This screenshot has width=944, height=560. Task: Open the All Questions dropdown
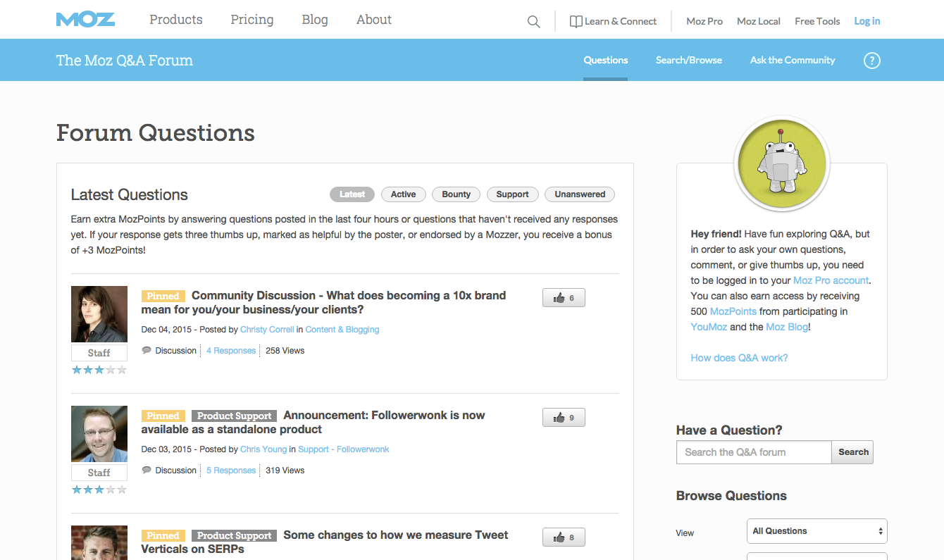click(817, 531)
